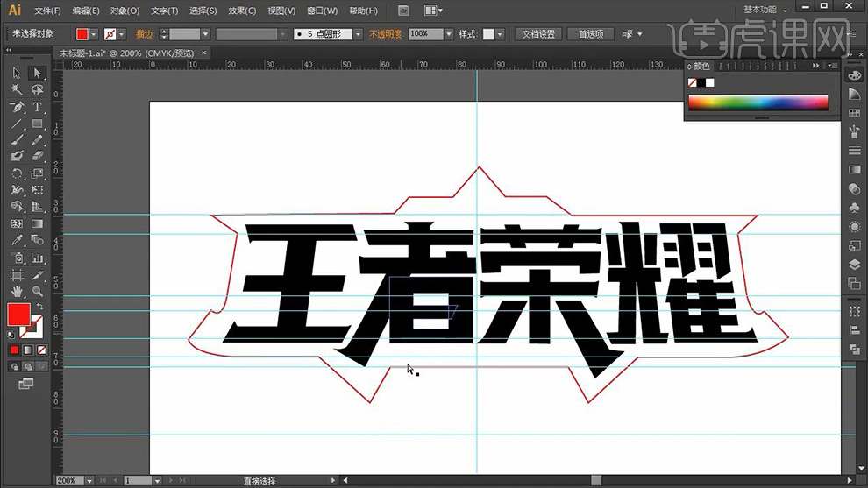Screen dimensions: 868x488
Task: Select the Width tool
Action: (17, 190)
